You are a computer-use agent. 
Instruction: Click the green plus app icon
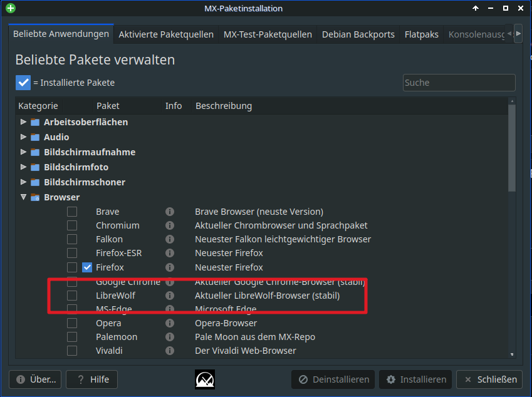pos(11,8)
